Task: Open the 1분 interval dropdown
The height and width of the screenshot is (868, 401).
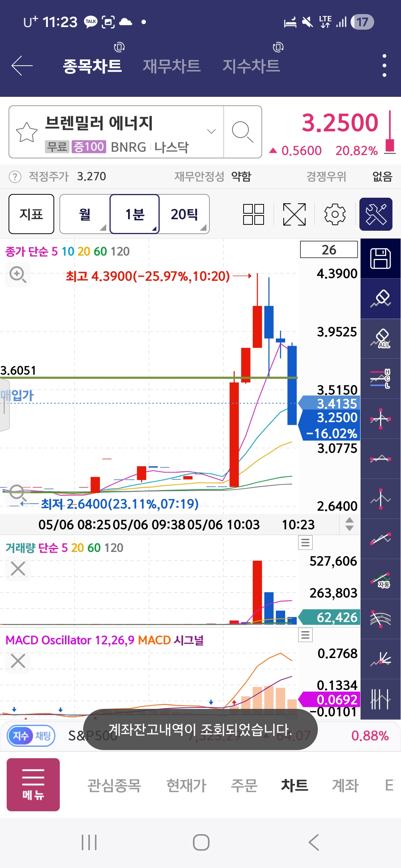Action: (x=135, y=214)
